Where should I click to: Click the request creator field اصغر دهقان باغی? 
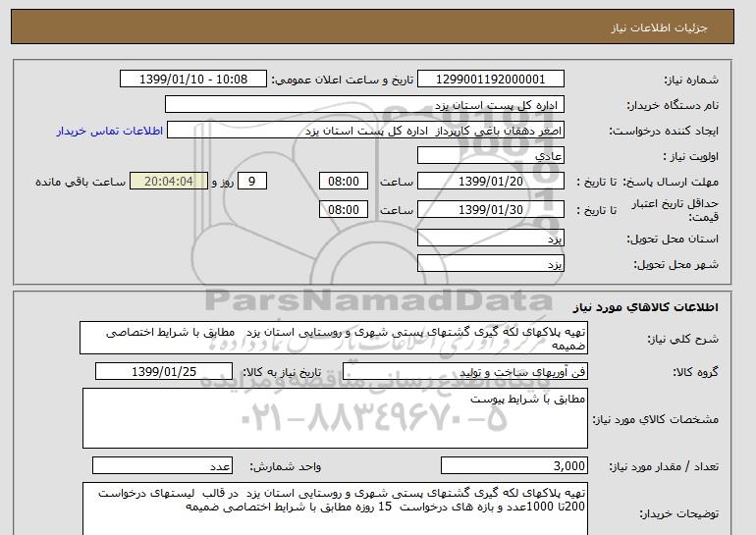pos(365,131)
